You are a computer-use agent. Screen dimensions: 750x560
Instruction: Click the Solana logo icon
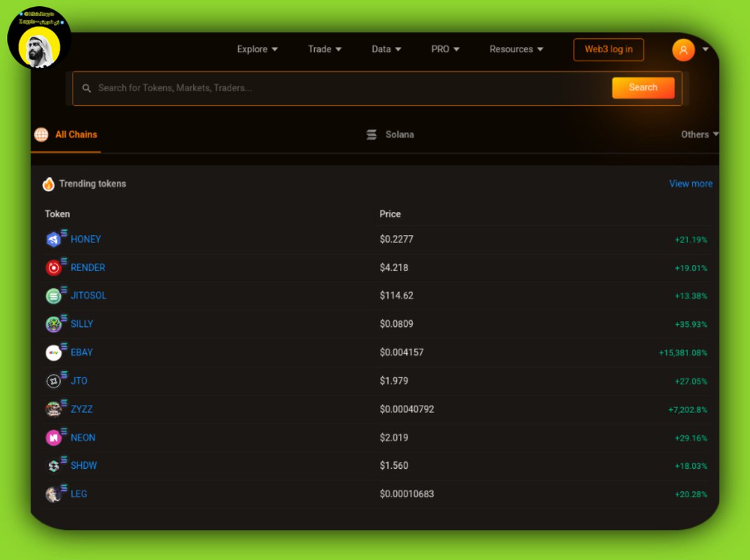pyautogui.click(x=372, y=134)
